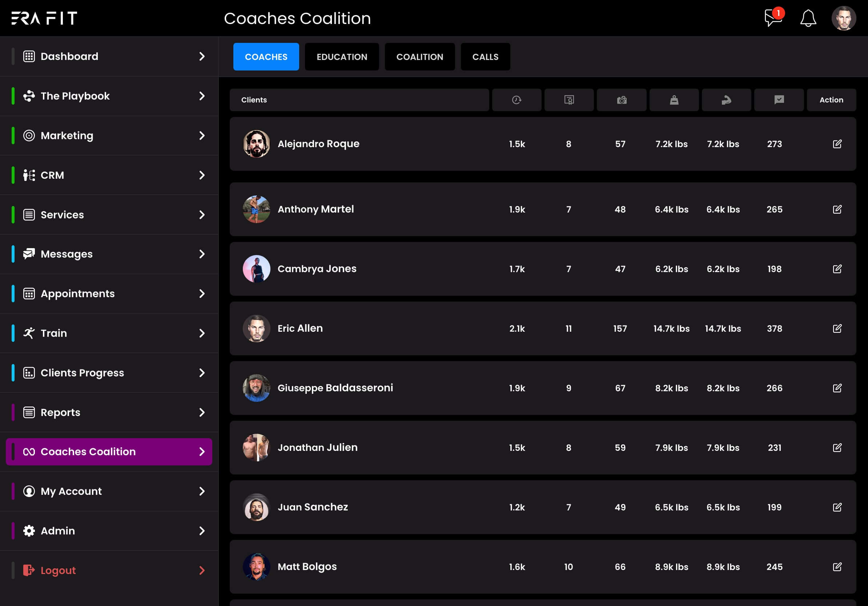The image size is (868, 606).
Task: Sort by the check message column icon
Action: [x=779, y=100]
